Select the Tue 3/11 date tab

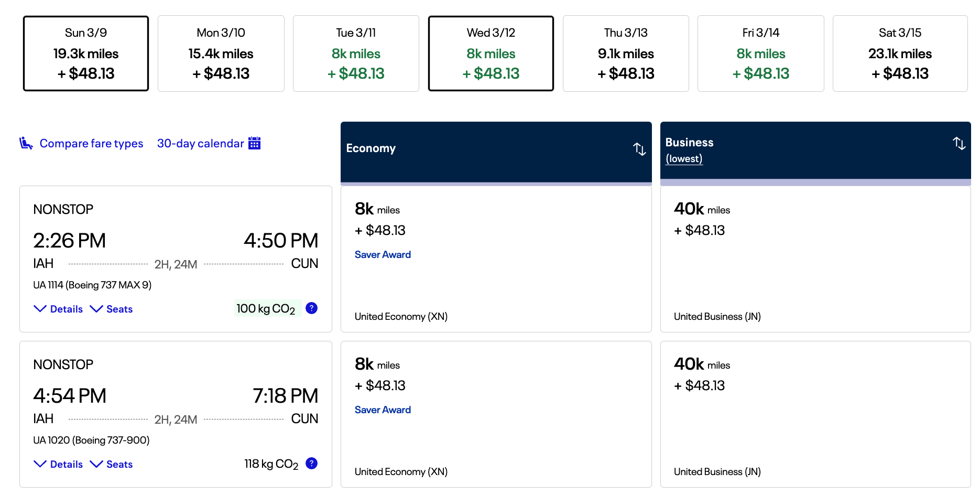click(356, 53)
